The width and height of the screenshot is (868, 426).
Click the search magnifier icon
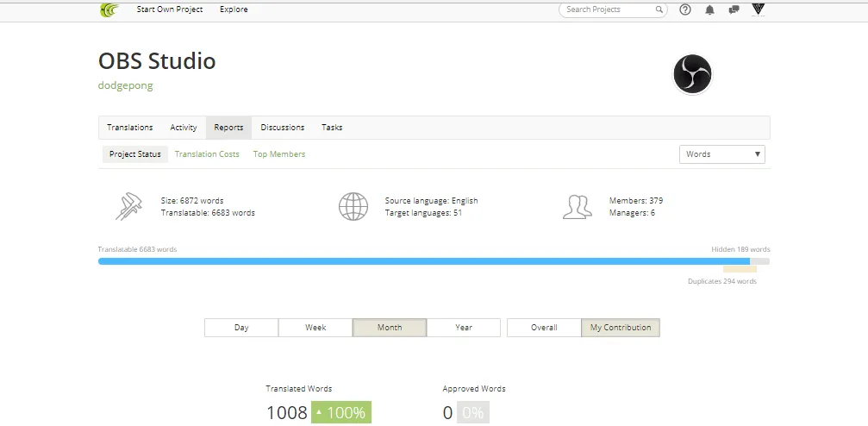point(659,9)
